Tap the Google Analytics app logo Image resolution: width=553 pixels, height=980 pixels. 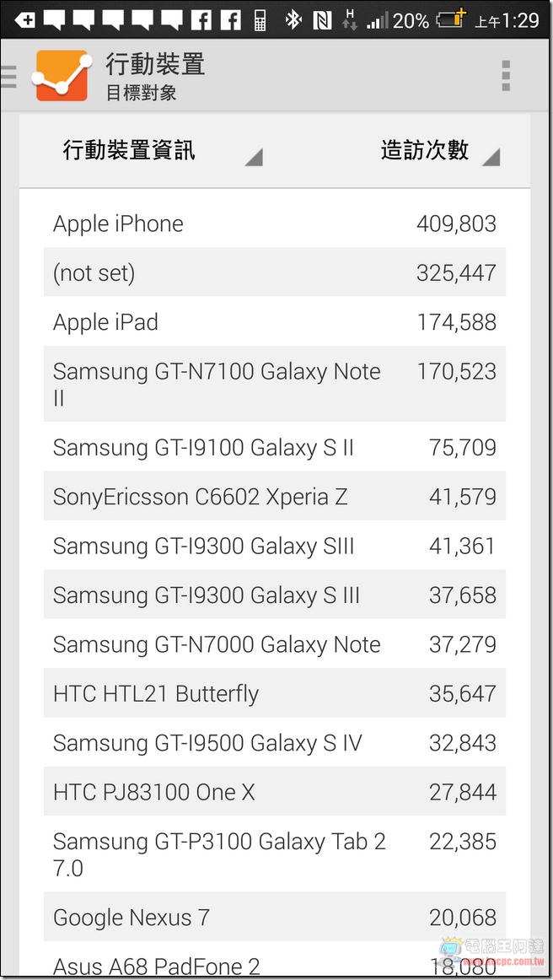point(62,76)
